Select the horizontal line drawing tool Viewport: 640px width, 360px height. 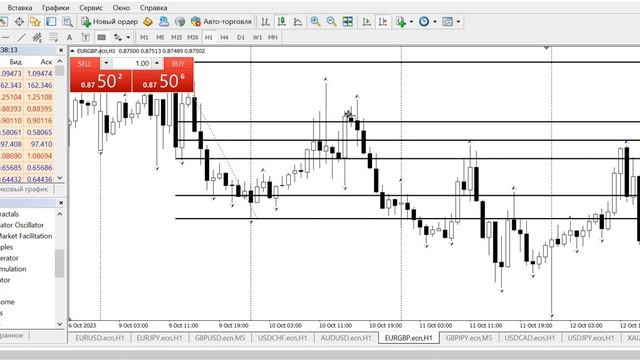click(x=5, y=38)
